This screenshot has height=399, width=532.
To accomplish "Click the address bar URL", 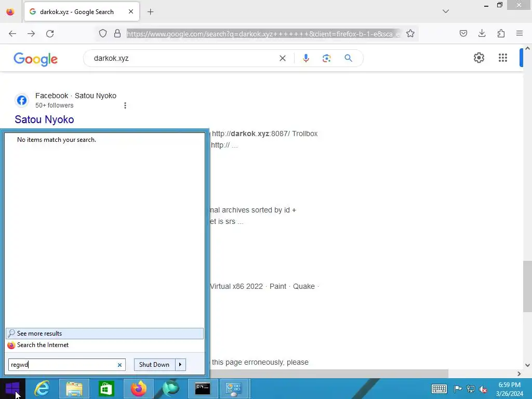I will click(x=263, y=34).
